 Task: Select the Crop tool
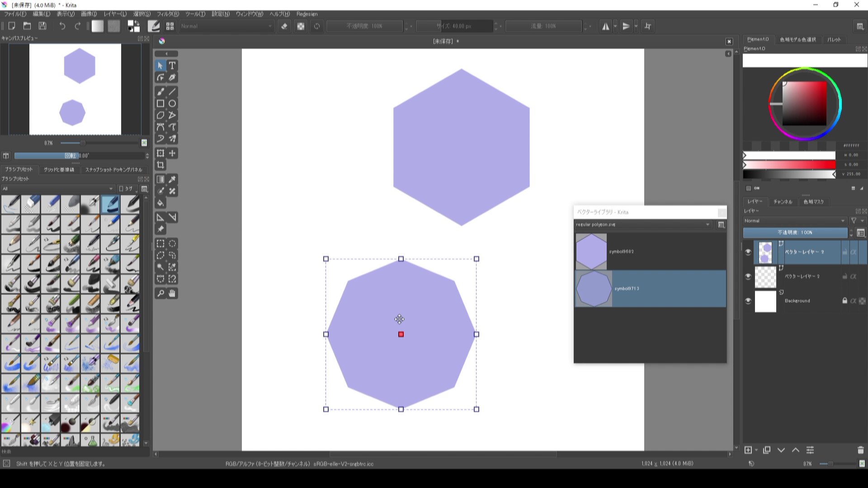click(160, 165)
